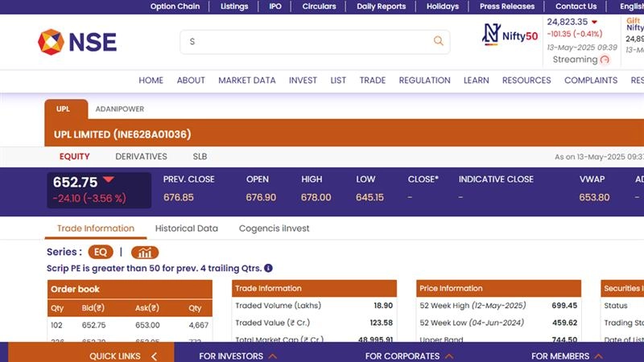Select the EQ series pill
The image size is (644, 362).
tap(101, 252)
